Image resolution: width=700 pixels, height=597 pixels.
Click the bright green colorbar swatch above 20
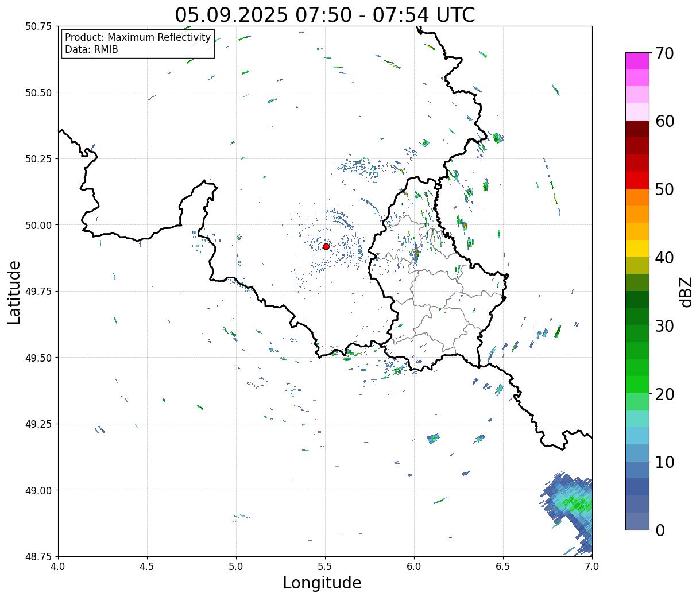[637, 385]
